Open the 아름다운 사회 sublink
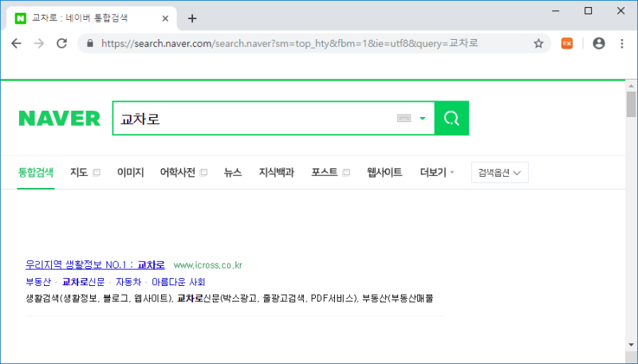The image size is (638, 364). coord(178,282)
